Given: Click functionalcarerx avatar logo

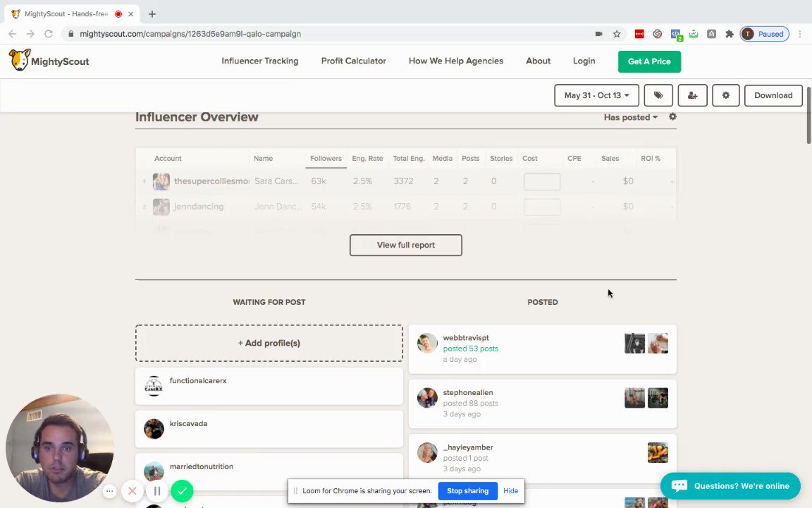Looking at the screenshot, I should point(154,386).
